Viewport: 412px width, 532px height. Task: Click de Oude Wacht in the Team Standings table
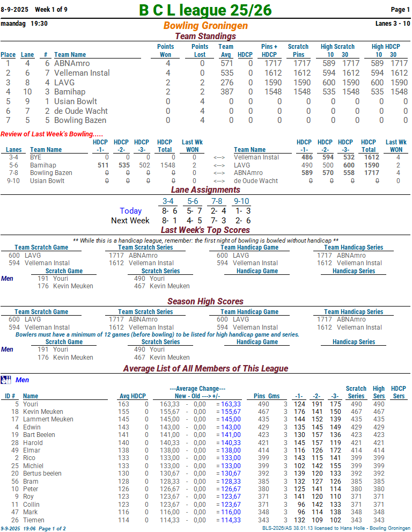coord(81,111)
